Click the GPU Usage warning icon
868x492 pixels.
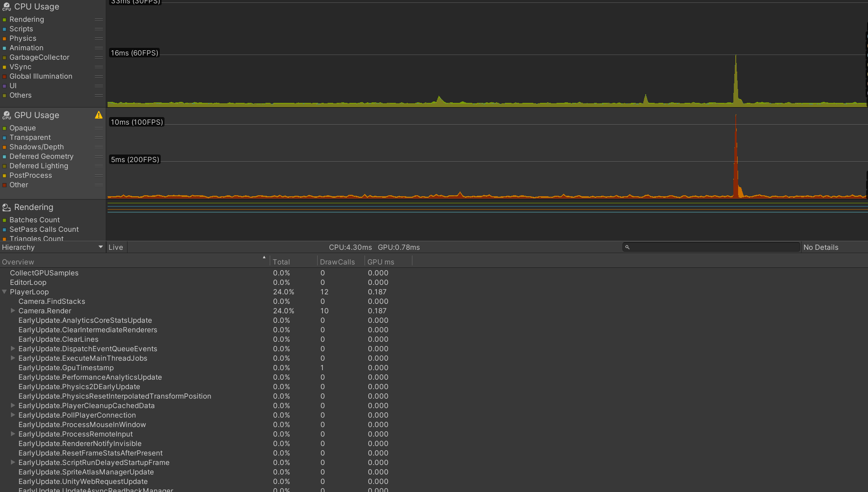(x=99, y=115)
